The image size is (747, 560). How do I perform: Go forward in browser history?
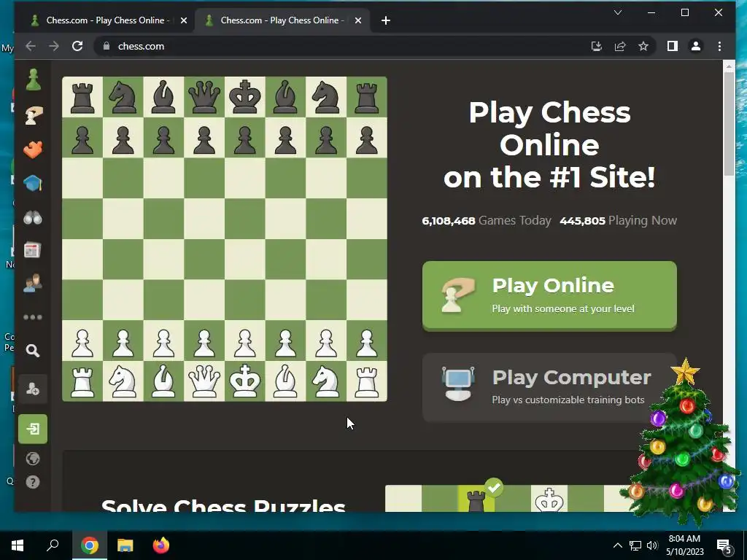54,46
